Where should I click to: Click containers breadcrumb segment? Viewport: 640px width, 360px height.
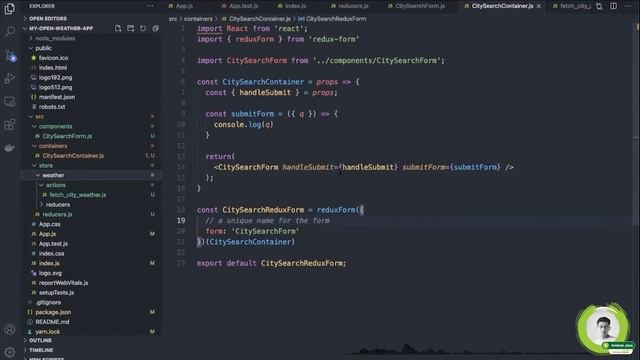pyautogui.click(x=198, y=19)
